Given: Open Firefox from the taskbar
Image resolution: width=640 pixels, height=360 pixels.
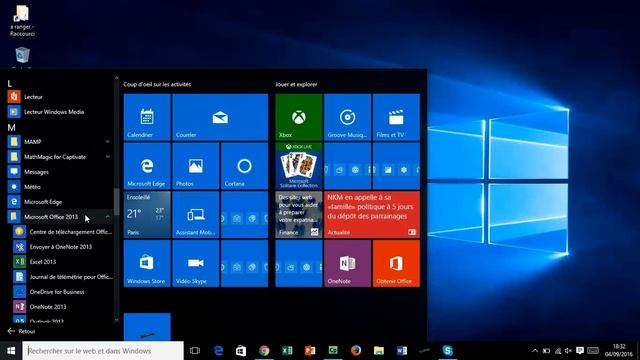Looking at the screenshot, I should coord(356,351).
